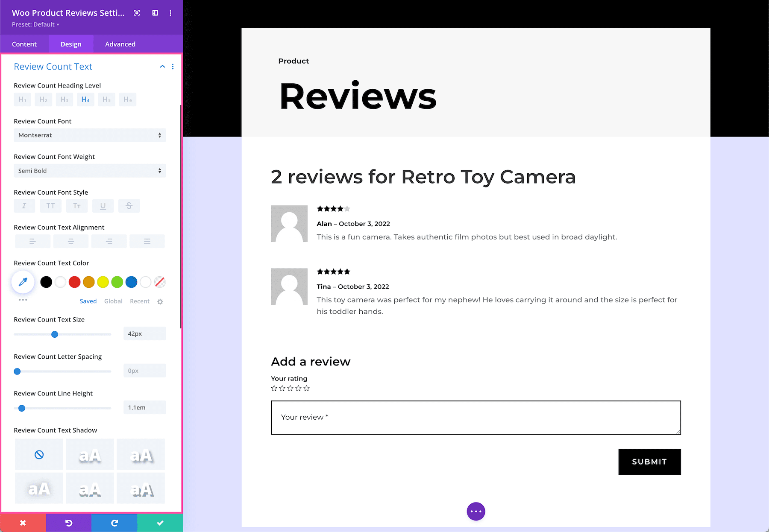The image size is (769, 532).
Task: Select the blue color swatch
Action: click(x=131, y=282)
